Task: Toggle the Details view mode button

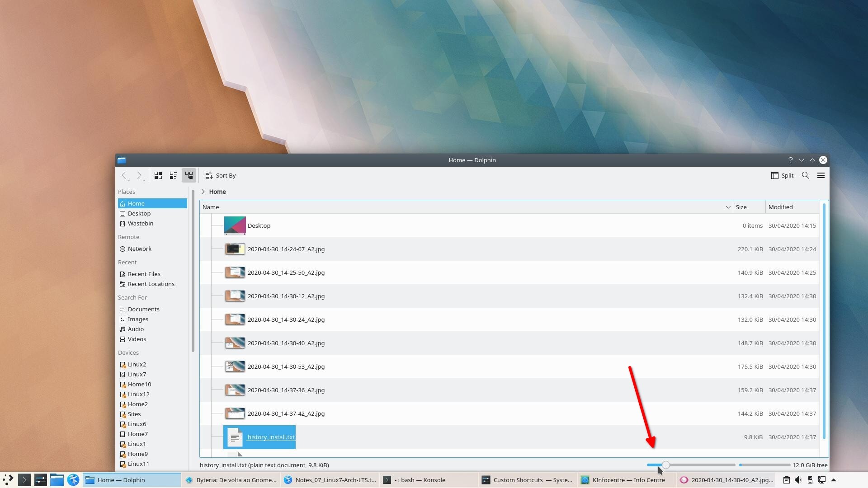Action: point(189,175)
